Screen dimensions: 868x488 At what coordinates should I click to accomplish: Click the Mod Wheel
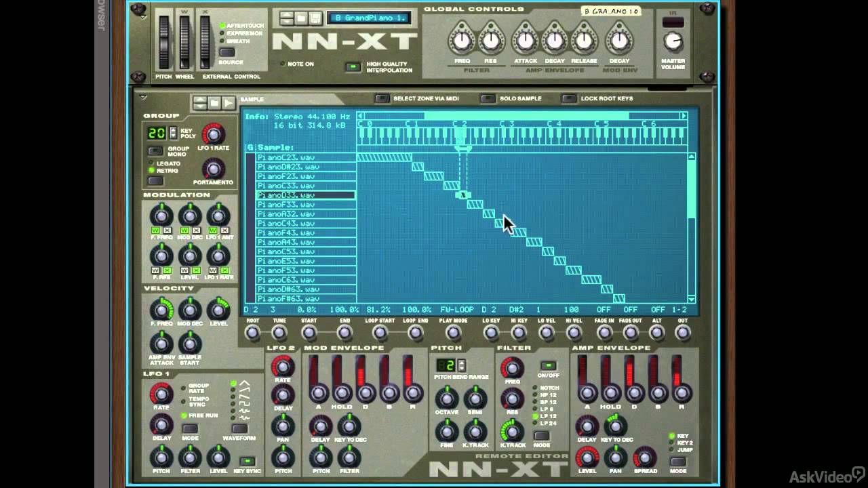[x=184, y=43]
